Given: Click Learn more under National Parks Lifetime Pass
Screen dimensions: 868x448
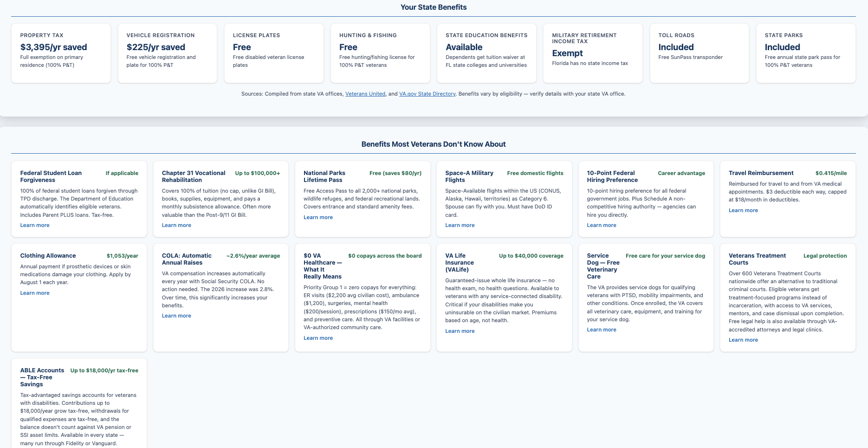Looking at the screenshot, I should [x=318, y=217].
